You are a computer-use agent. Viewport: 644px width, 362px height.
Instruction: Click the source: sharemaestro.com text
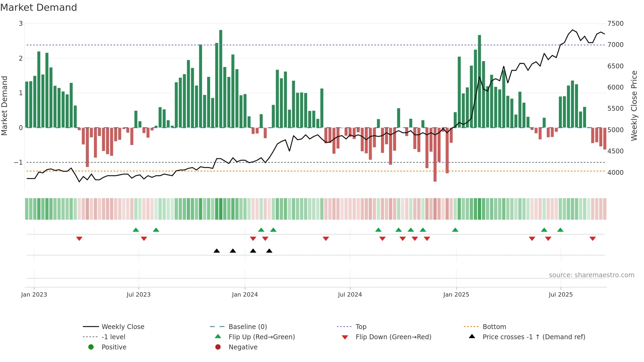(x=592, y=275)
